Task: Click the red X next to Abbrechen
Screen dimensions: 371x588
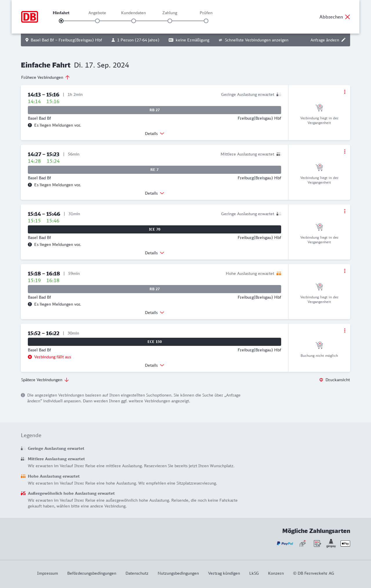Action: point(348,17)
